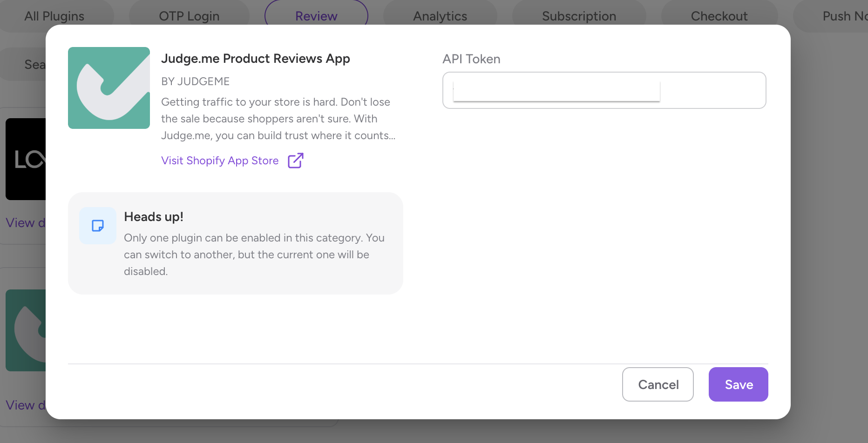Select the Review tab
868x443 pixels.
[x=316, y=16]
